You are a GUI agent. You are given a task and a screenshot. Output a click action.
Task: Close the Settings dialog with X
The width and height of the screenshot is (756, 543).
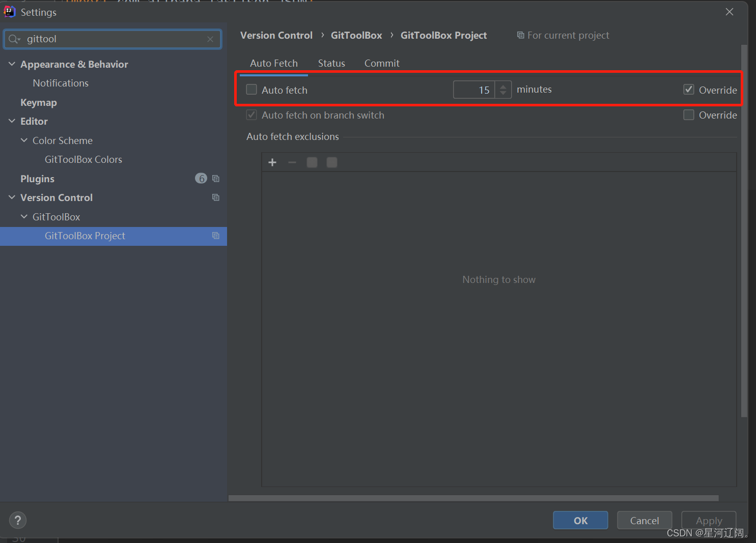(x=730, y=12)
